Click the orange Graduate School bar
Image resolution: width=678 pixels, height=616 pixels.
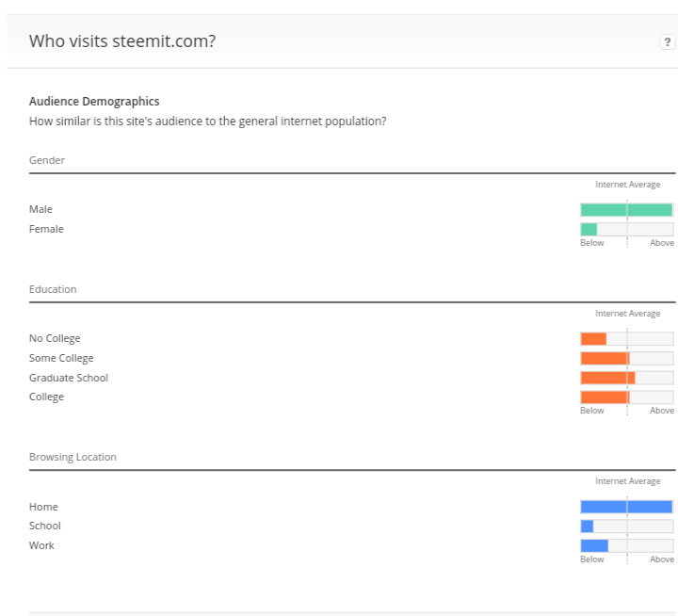pos(608,378)
